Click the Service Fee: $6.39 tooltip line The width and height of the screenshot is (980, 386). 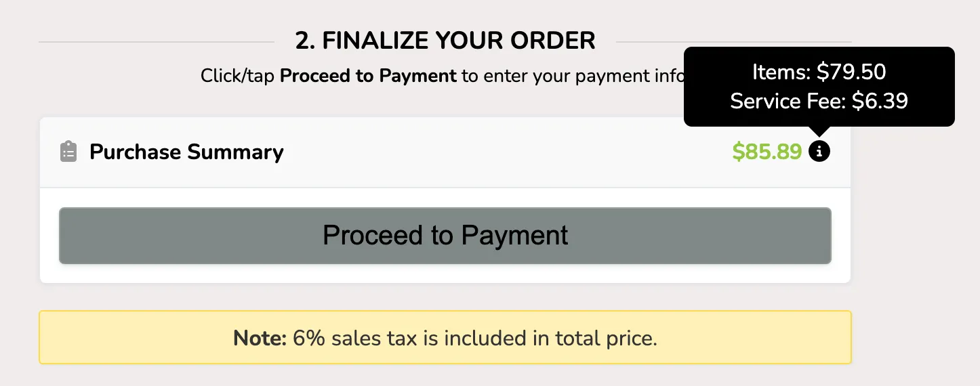tap(819, 101)
